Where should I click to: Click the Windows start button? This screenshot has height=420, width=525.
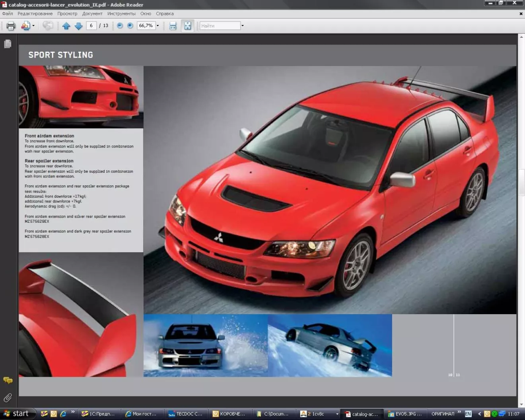coord(16,414)
